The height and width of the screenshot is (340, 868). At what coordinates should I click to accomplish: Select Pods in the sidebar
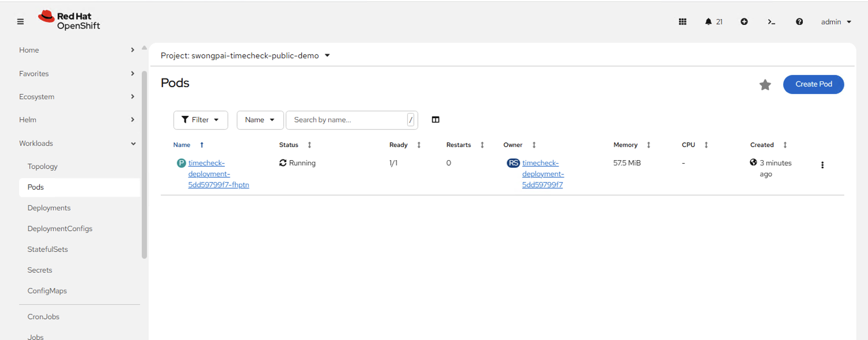pos(79,187)
